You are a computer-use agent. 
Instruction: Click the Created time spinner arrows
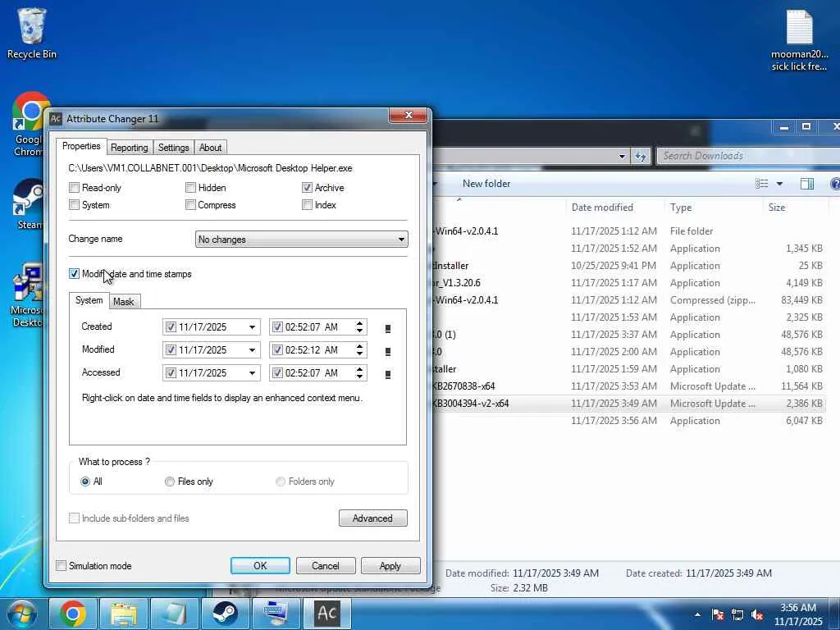(360, 326)
